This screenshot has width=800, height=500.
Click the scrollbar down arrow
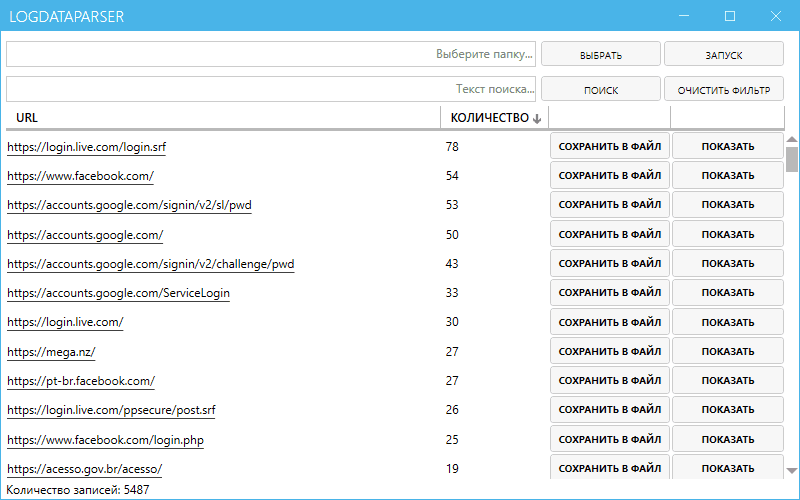pyautogui.click(x=791, y=471)
